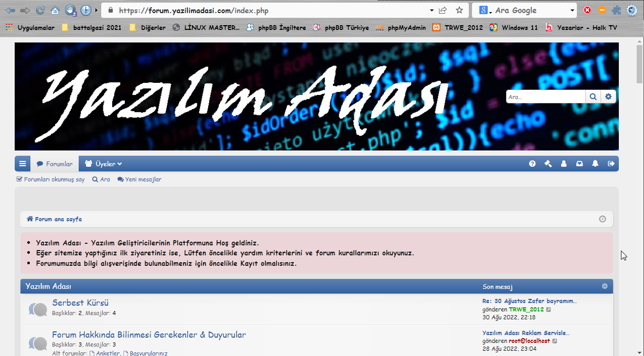Image resolution: width=644 pixels, height=356 pixels.
Task: Open the Yazarlar - Halk TV bookmark
Action: tap(581, 28)
